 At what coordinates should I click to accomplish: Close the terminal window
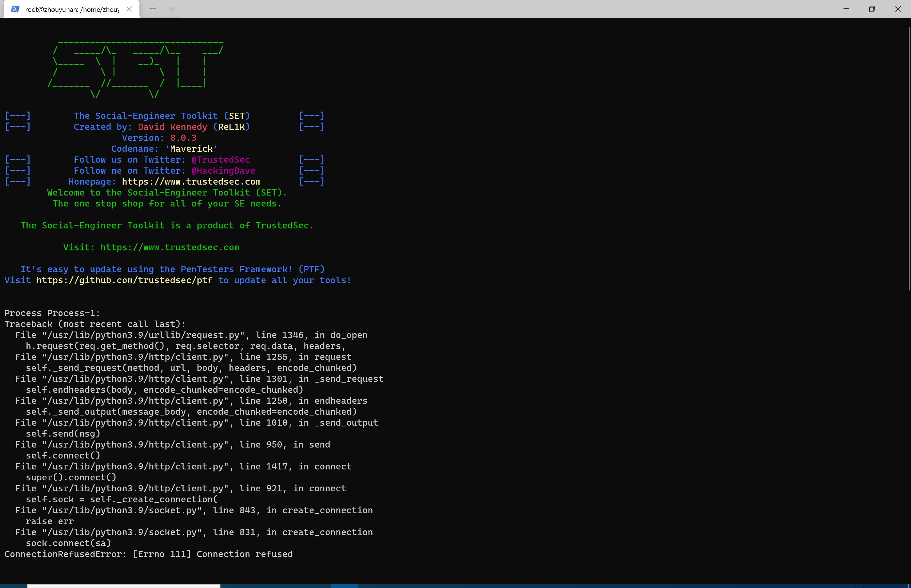pyautogui.click(x=898, y=9)
